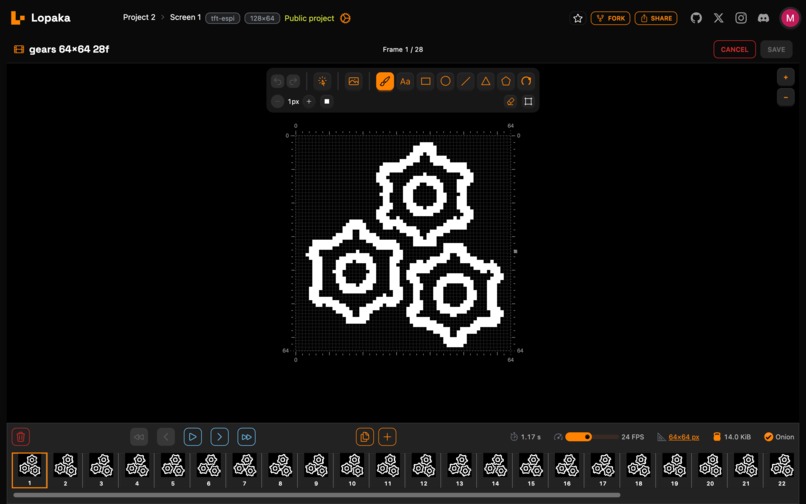Click the frames strip horizontal scrollbar

coord(317,495)
